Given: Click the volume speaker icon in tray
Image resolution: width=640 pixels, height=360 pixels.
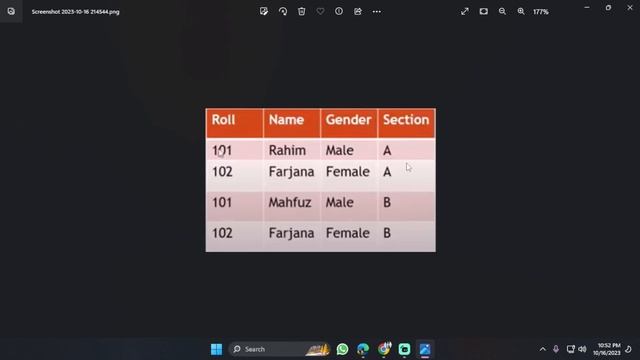Looking at the screenshot, I should [x=582, y=349].
